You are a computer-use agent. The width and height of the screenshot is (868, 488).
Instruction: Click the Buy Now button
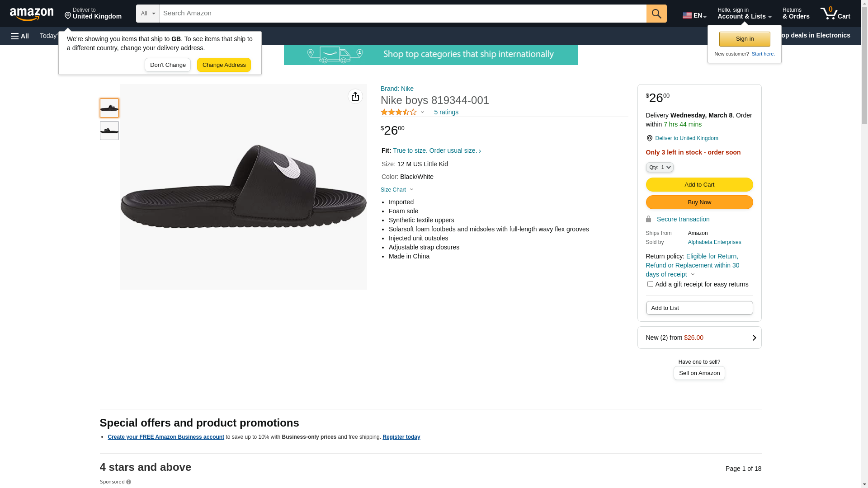pos(699,202)
